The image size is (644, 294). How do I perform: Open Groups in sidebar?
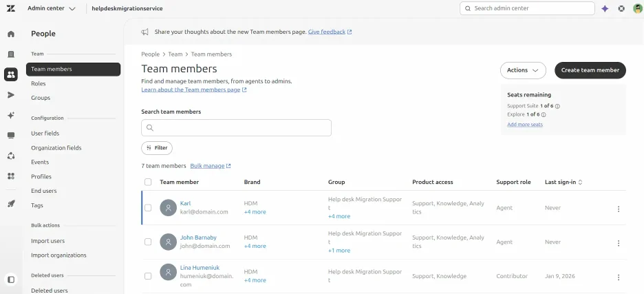tap(41, 98)
